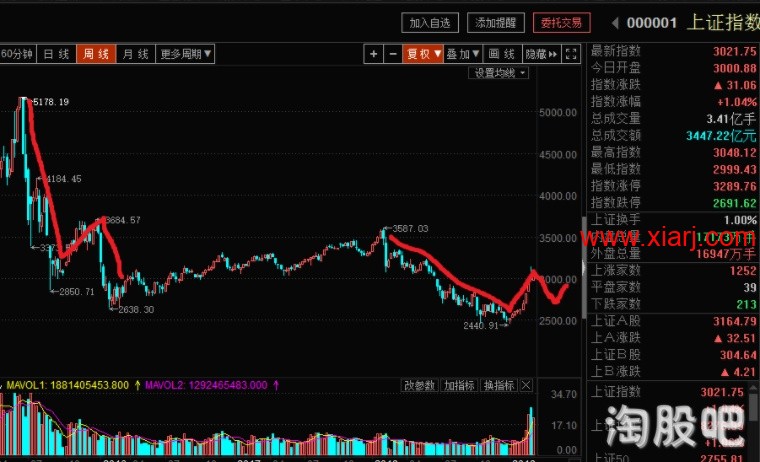Click the 34.70 volume axis label
760x462 pixels.
click(x=564, y=395)
